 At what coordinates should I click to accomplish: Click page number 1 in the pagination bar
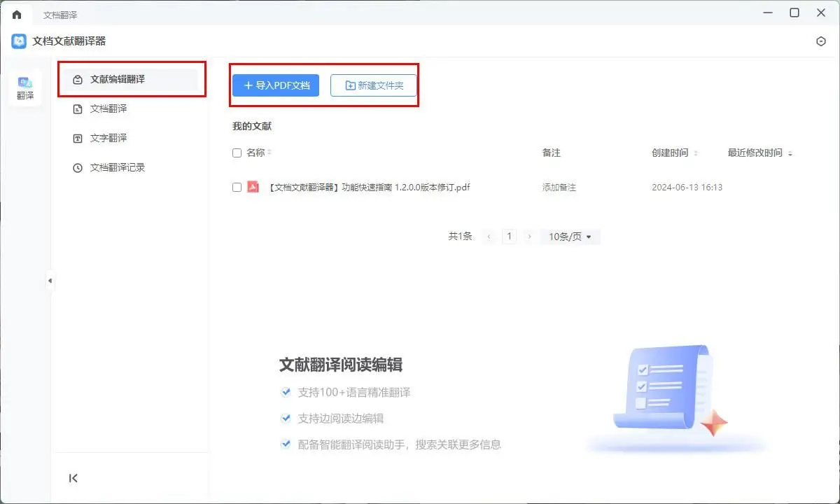pyautogui.click(x=509, y=236)
